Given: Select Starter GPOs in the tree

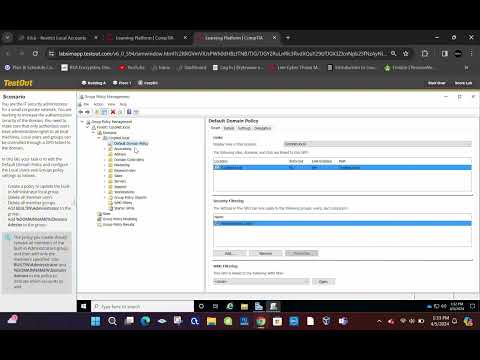Looking at the screenshot, I should pyautogui.click(x=124, y=208).
